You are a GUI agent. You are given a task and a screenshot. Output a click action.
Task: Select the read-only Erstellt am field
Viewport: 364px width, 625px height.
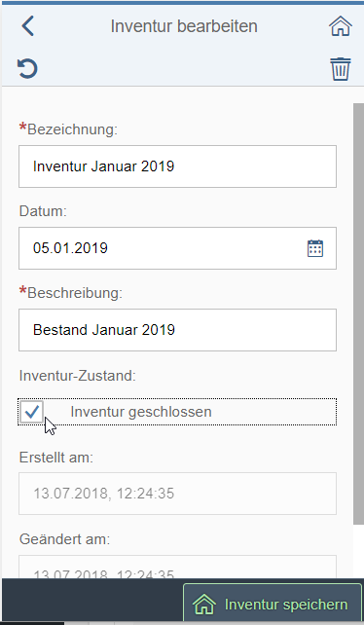pos(177,494)
